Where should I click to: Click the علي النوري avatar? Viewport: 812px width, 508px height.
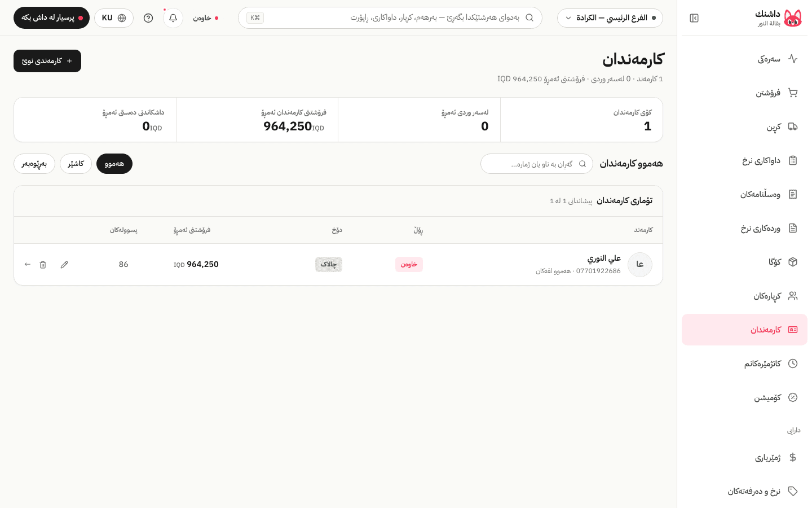coord(640,265)
